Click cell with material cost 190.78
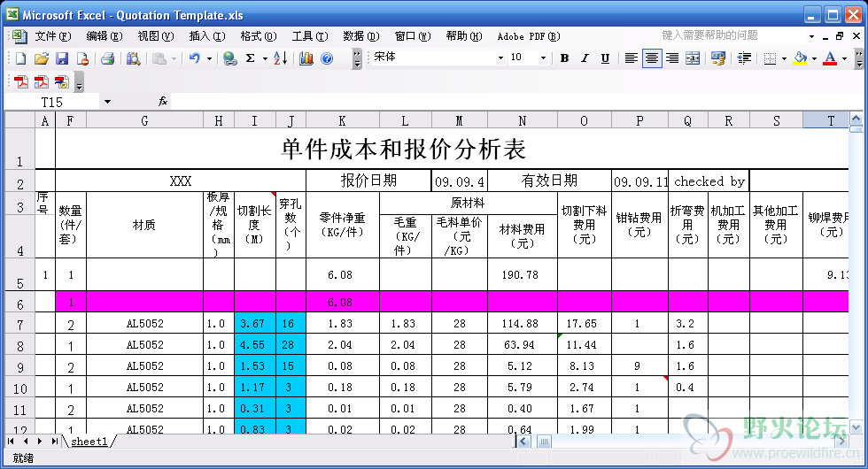 click(522, 274)
